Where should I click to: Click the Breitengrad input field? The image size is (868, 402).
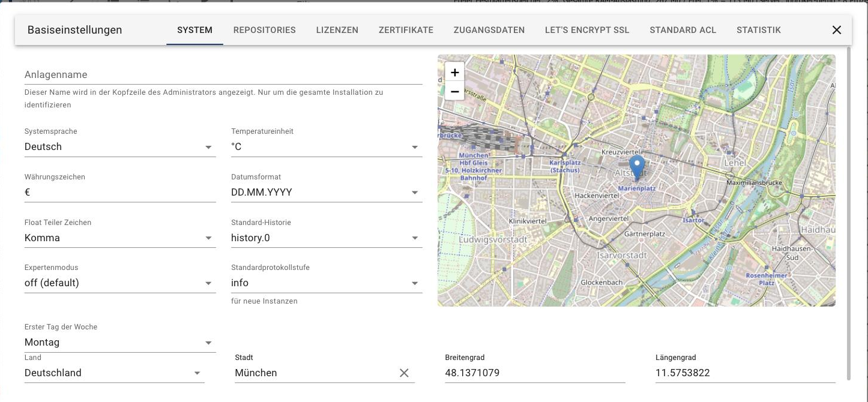click(x=535, y=373)
